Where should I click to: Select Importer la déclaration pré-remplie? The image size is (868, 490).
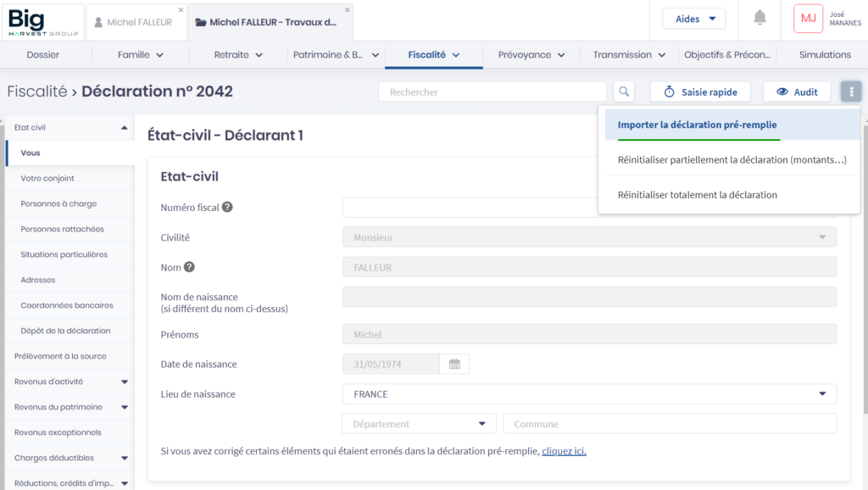tap(697, 125)
